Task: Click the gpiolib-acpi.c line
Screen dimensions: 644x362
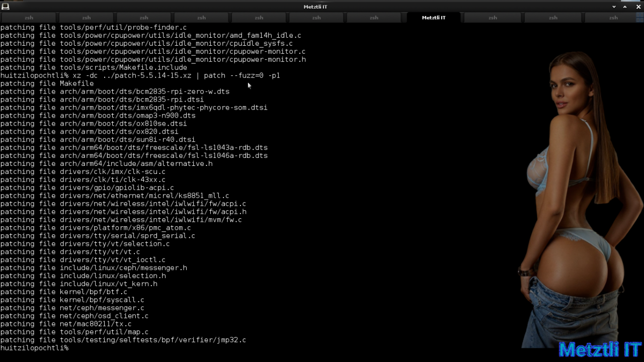Action: tap(87, 188)
